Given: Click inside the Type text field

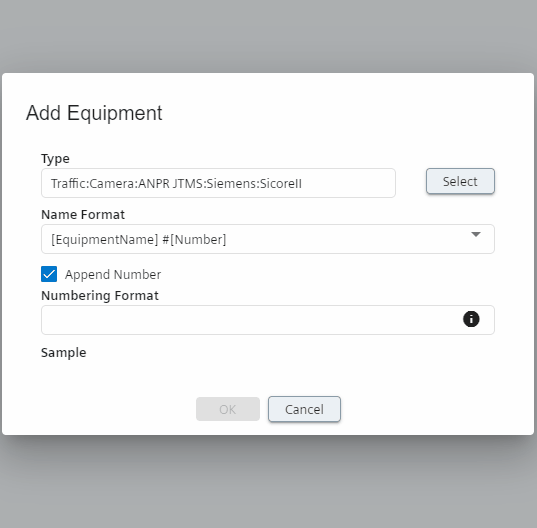Looking at the screenshot, I should [218, 183].
